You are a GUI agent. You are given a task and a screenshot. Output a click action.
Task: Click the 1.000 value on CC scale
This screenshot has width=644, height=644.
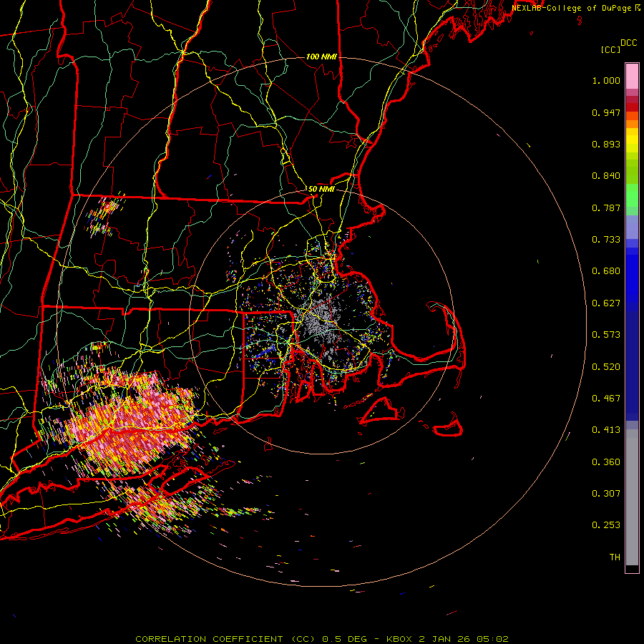point(606,80)
